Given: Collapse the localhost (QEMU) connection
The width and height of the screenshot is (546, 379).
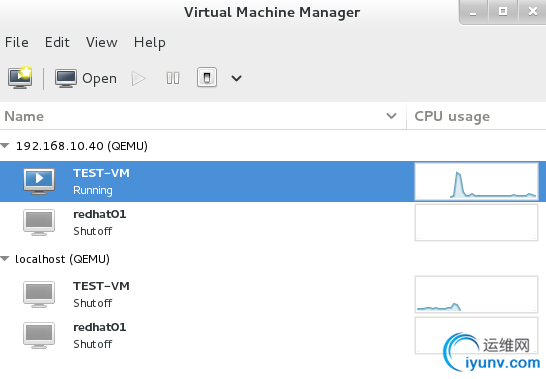Looking at the screenshot, I should tap(5, 258).
